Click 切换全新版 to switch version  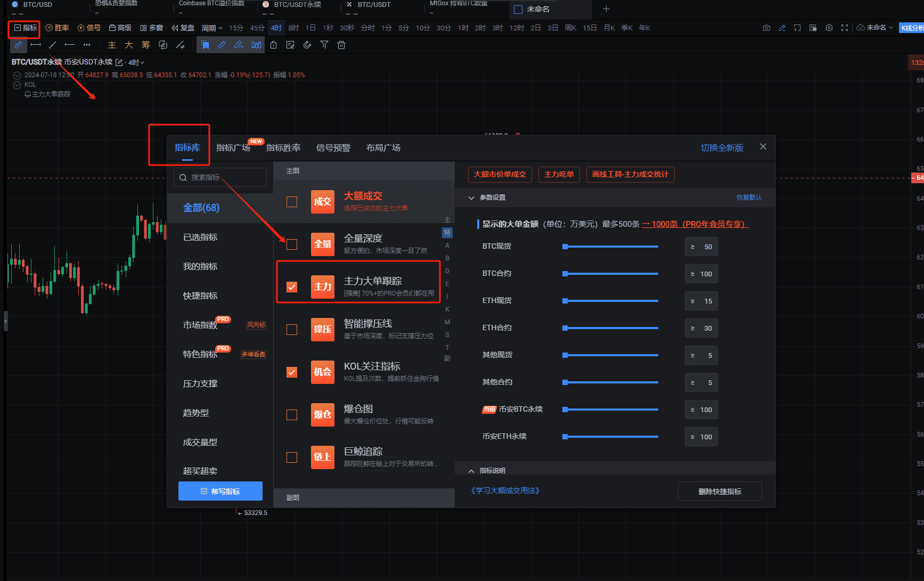(722, 148)
